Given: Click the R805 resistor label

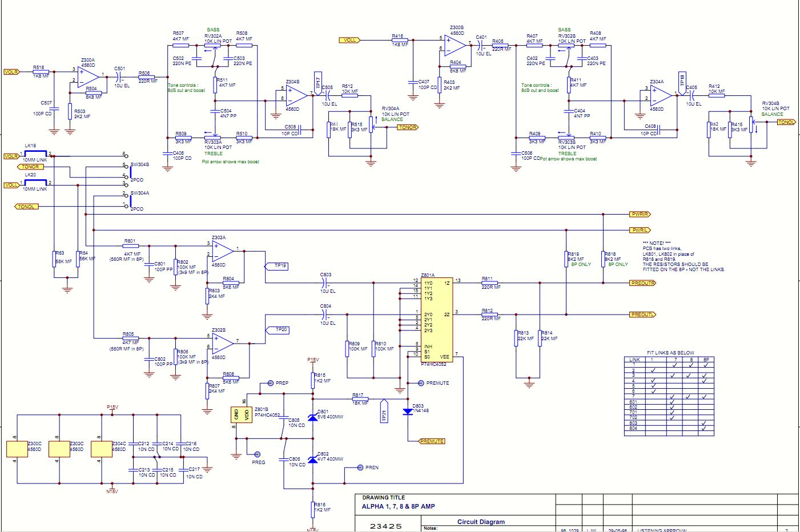Looking at the screenshot, I should click(x=128, y=334).
